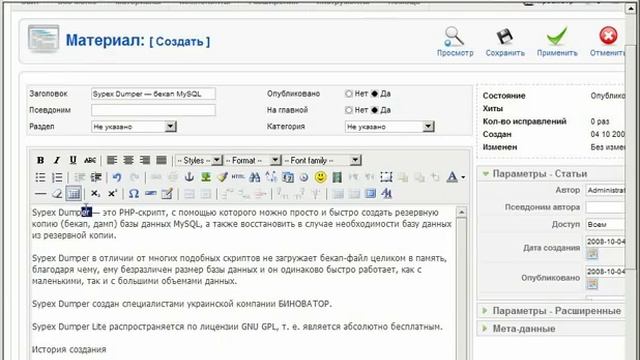Open the Автор dropdown
The image size is (640, 360).
point(605,190)
